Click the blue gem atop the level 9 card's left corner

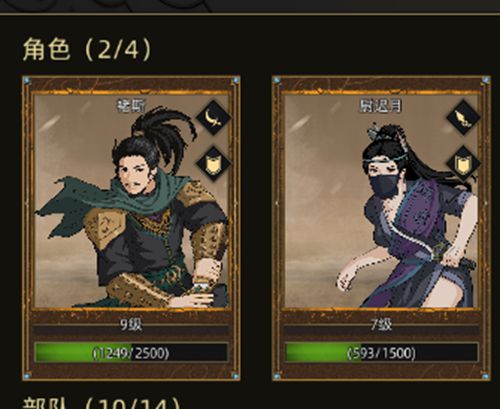pyautogui.click(x=27, y=80)
